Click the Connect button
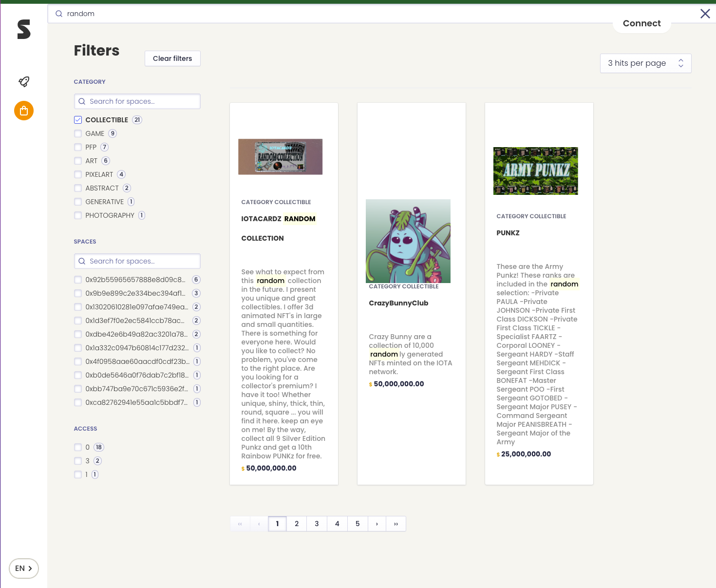This screenshot has width=716, height=588. pos(641,23)
